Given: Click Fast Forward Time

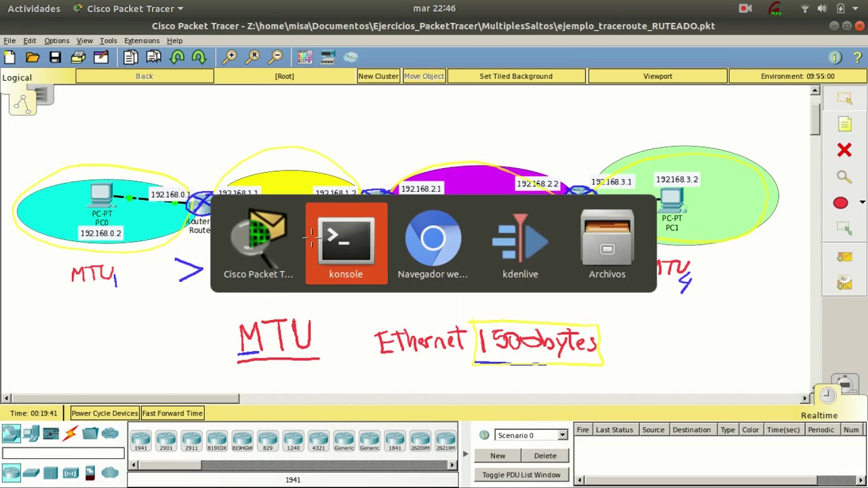Looking at the screenshot, I should coord(172,413).
